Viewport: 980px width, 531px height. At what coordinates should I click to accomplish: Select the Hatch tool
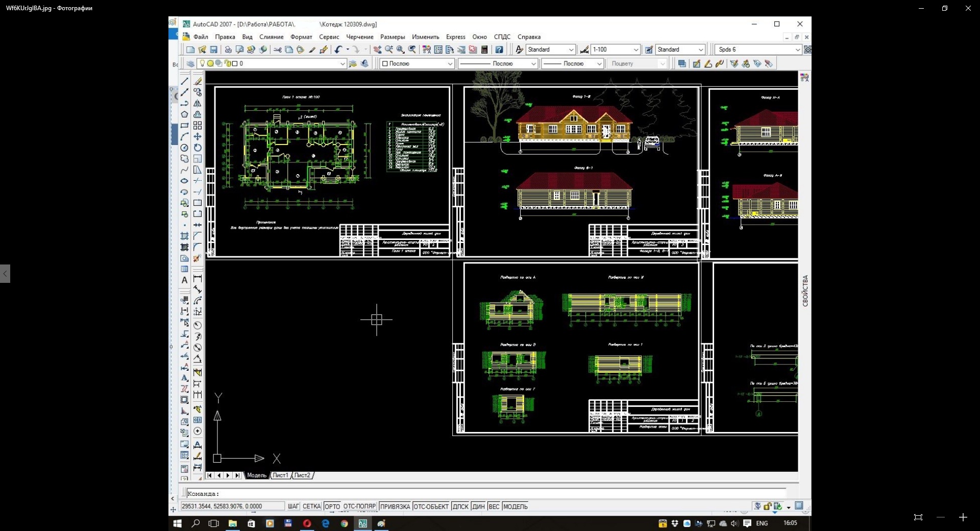pos(185,236)
